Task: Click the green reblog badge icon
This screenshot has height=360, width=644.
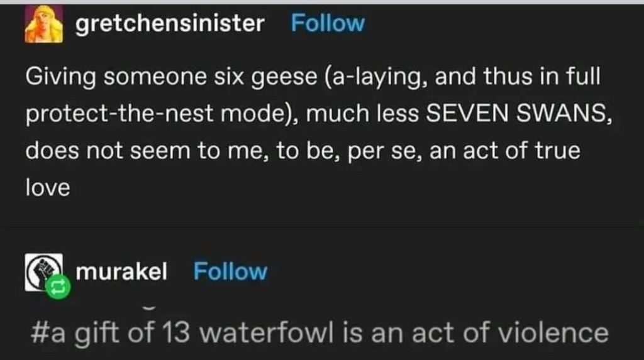Action: [57, 287]
